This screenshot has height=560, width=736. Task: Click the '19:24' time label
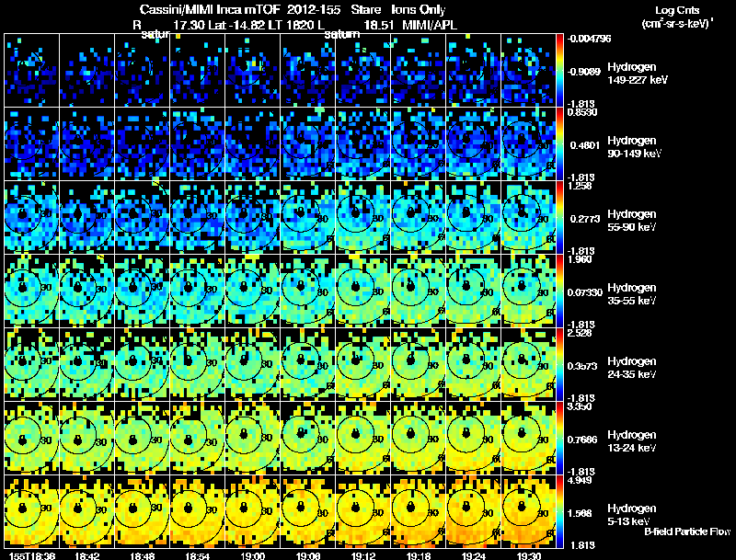[x=474, y=555]
